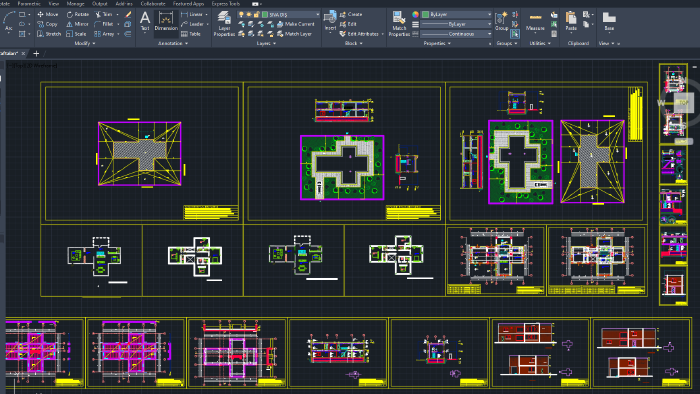Viewport: 700px width, 394px height.
Task: Open the Trim dropdown arrow
Action: coord(117,14)
